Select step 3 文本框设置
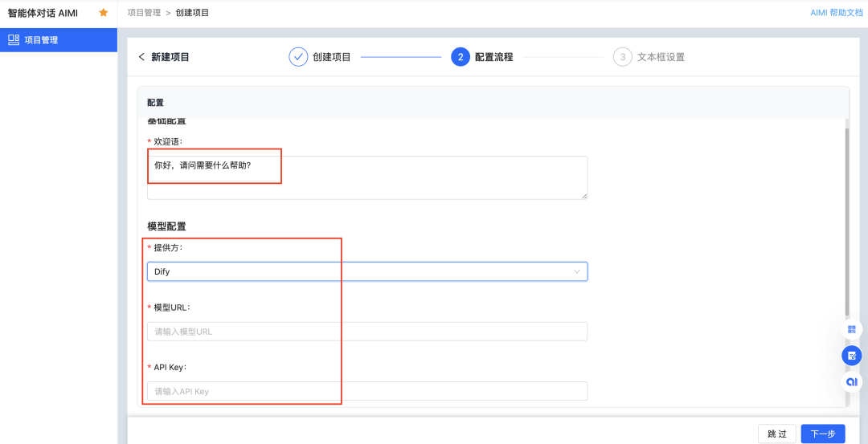Viewport: 868px width, 444px height. [649, 57]
